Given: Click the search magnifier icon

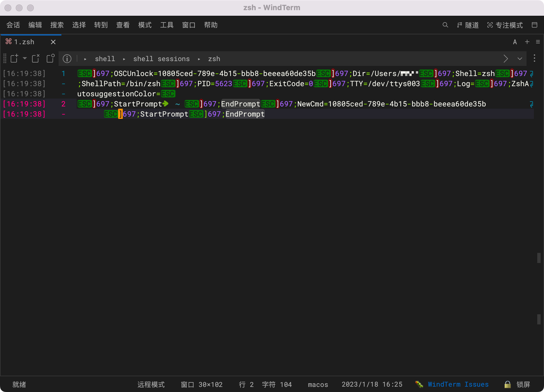Looking at the screenshot, I should click(x=445, y=25).
